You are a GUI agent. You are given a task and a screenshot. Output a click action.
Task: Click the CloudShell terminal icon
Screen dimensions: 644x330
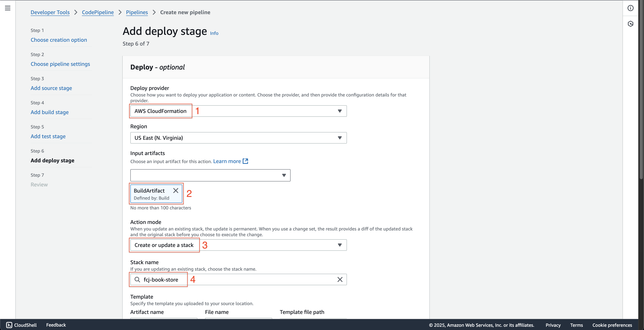click(9, 325)
